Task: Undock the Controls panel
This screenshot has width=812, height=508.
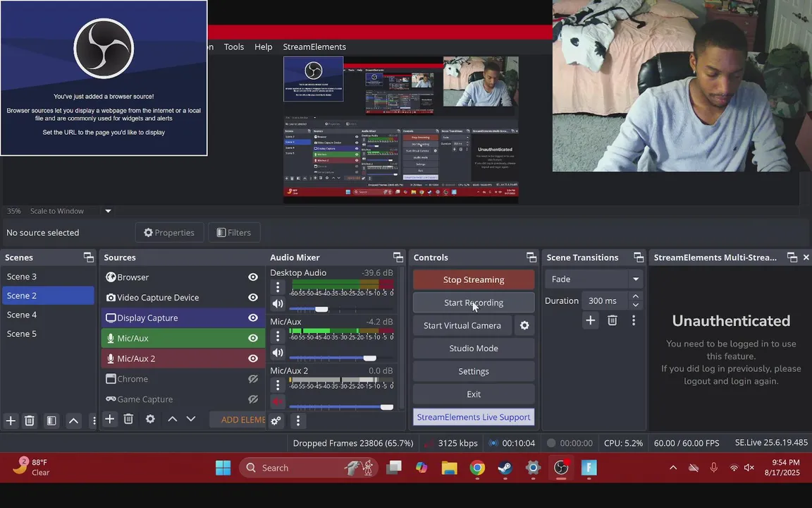Action: [531, 257]
